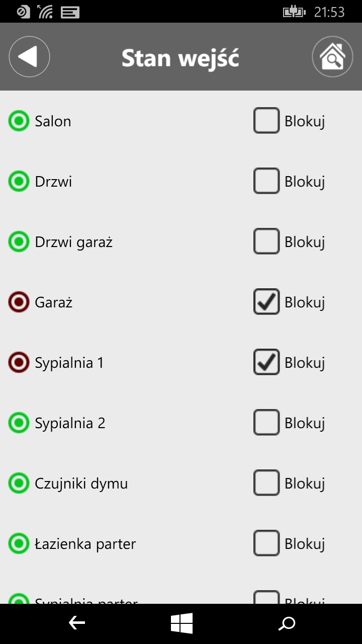Click the red status indicator beside Sypialnia 1
362x644 pixels.
click(19, 363)
